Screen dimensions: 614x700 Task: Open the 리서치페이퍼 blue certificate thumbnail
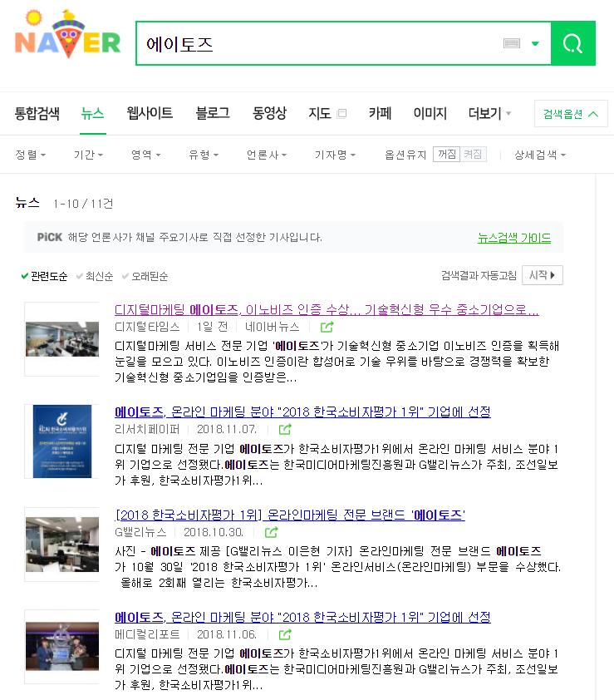[62, 441]
